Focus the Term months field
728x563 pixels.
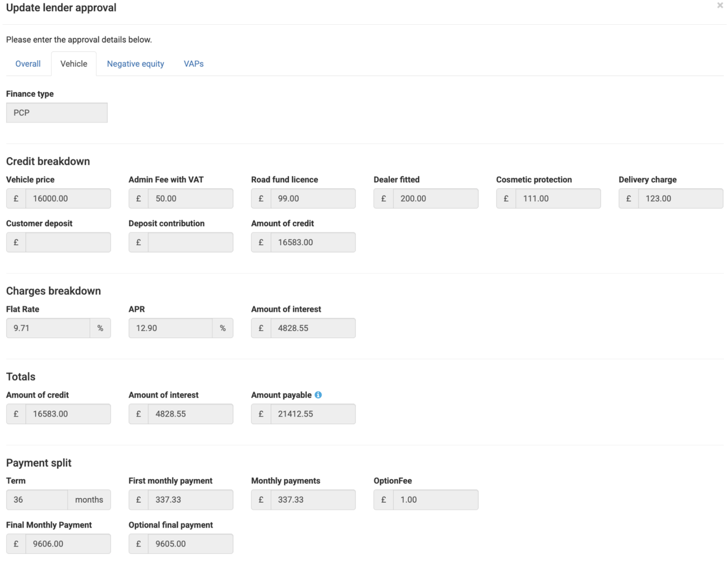point(37,500)
